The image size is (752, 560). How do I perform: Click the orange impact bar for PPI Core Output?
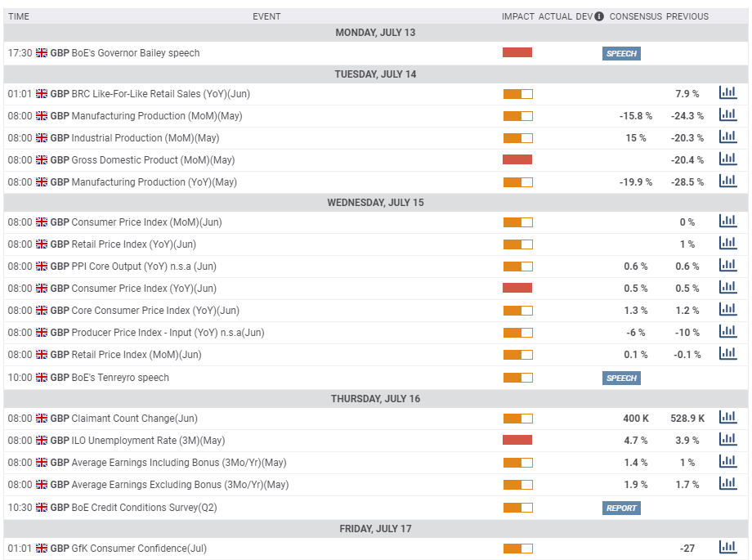coord(518,267)
